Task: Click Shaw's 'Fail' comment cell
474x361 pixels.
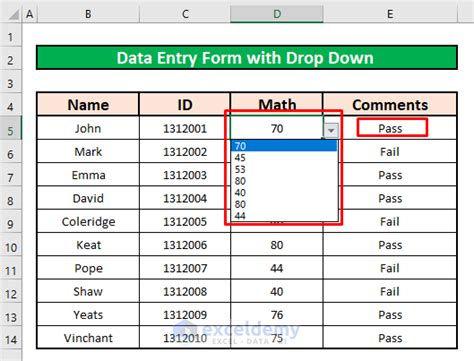Action: tap(390, 291)
